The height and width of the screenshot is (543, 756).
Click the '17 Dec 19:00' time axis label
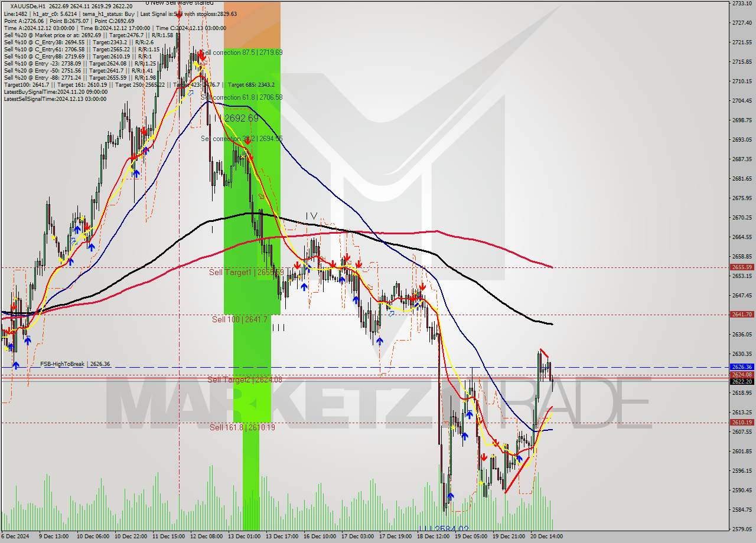pyautogui.click(x=396, y=537)
